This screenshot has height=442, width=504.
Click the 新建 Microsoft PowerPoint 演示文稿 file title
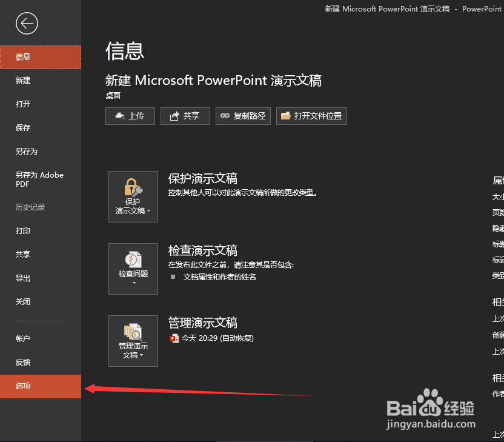[213, 81]
